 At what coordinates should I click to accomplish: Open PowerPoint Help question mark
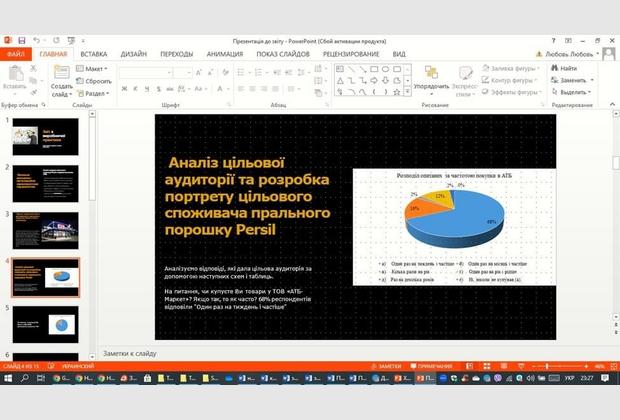click(554, 41)
